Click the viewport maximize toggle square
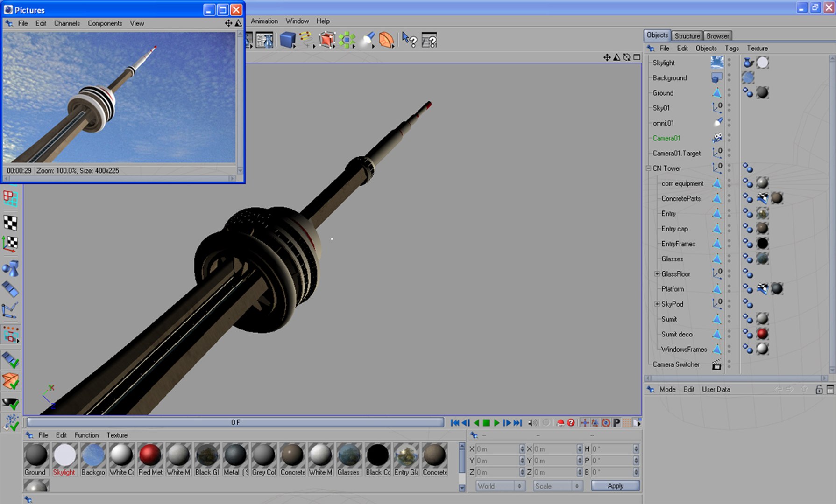Image resolution: width=836 pixels, height=504 pixels. click(637, 57)
